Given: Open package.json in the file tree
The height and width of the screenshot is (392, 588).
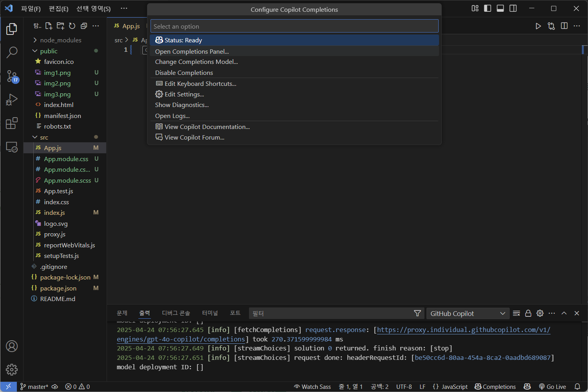Looking at the screenshot, I should coord(58,288).
